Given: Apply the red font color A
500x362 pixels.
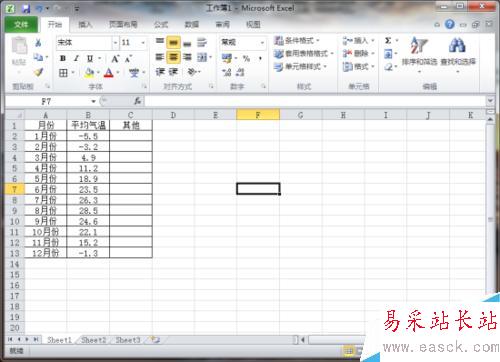Looking at the screenshot, I should click(109, 72).
